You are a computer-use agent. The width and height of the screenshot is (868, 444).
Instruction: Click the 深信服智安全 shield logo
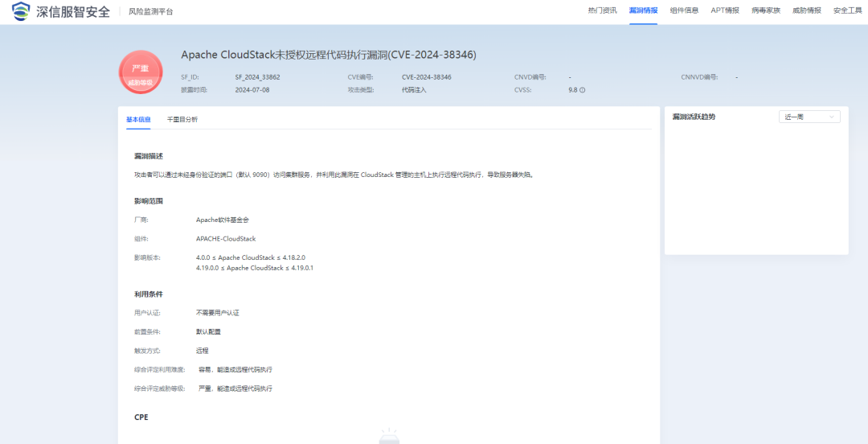21,11
